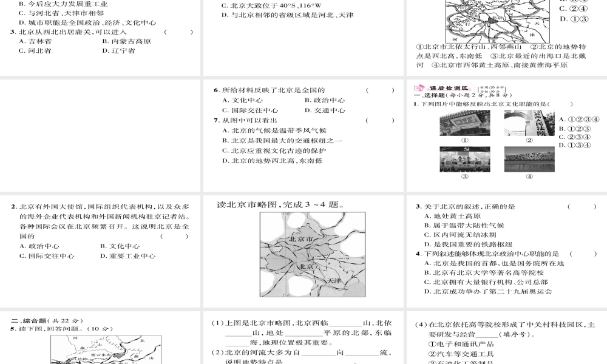
Task: Click line C. 与河北省、天津市相邻
Action: (61, 13)
